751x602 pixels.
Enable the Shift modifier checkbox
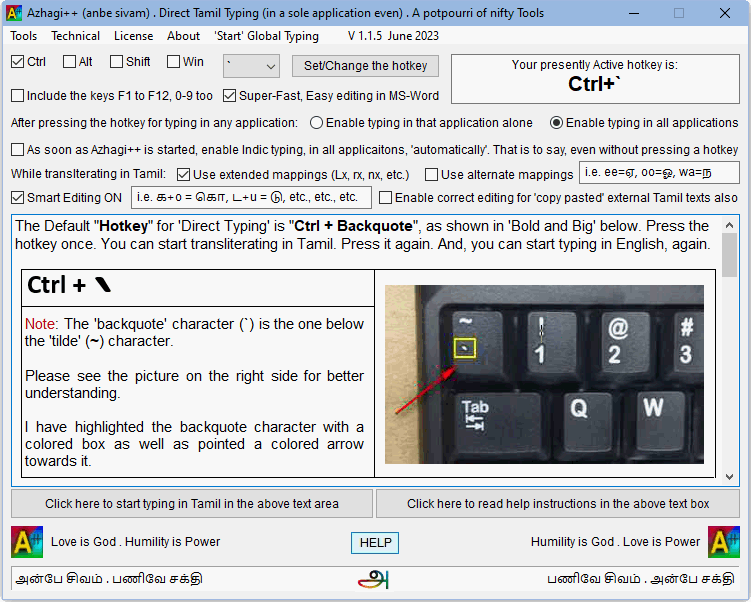tap(116, 62)
